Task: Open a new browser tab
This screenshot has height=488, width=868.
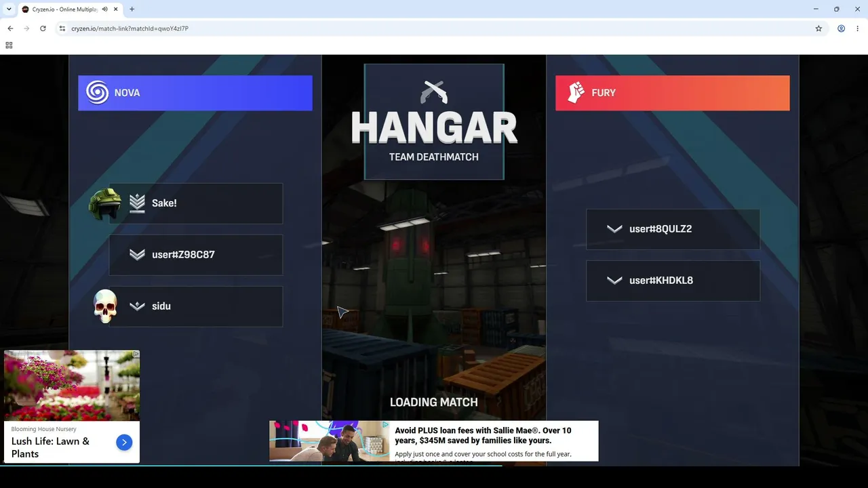Action: 132,9
